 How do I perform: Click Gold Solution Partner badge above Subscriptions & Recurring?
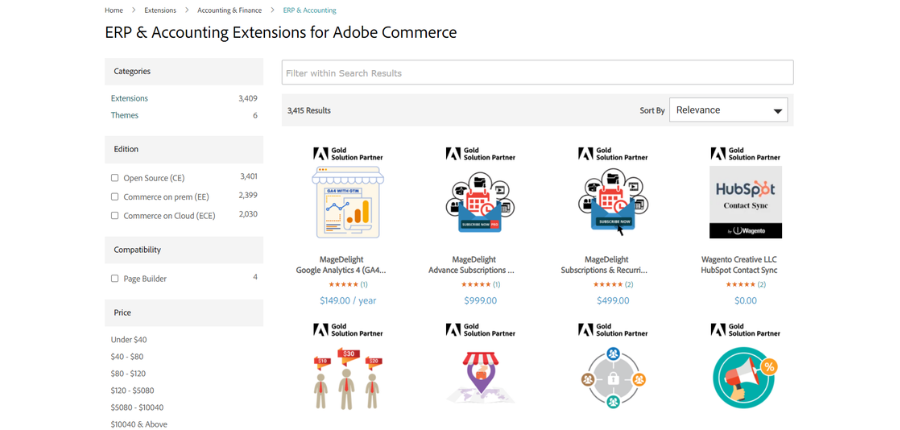pyautogui.click(x=613, y=153)
